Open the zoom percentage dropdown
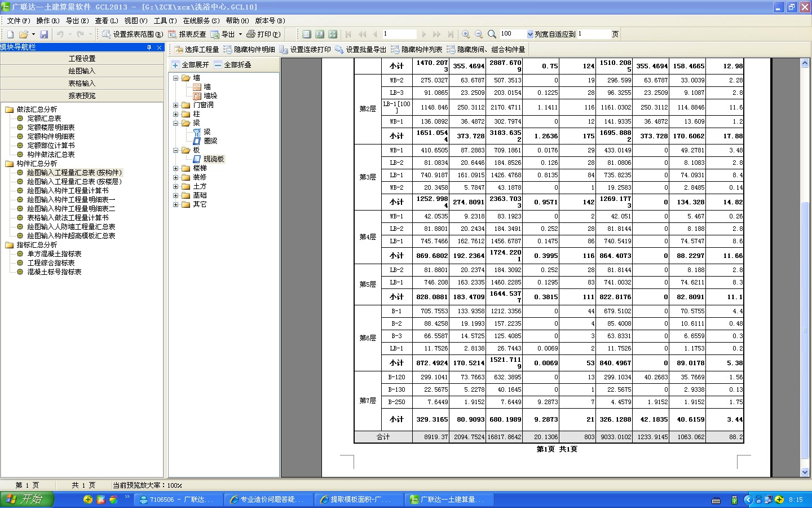The image size is (812, 508). pos(530,34)
